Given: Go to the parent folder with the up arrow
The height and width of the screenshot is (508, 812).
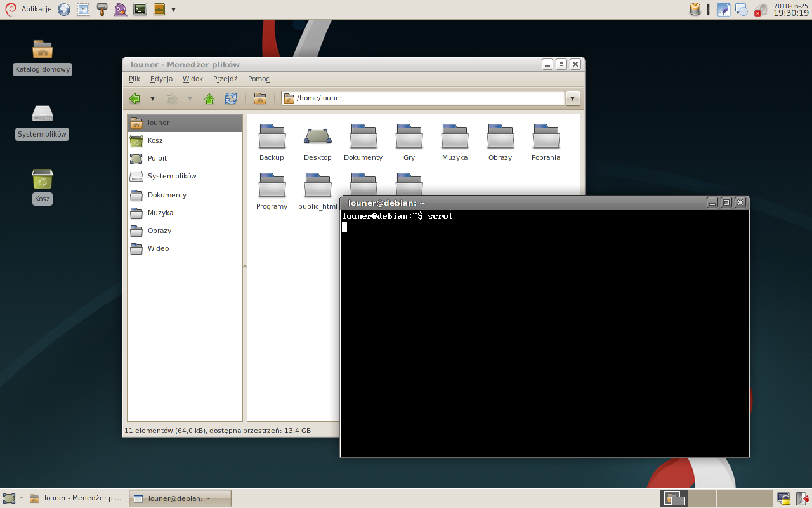Looking at the screenshot, I should tap(209, 98).
